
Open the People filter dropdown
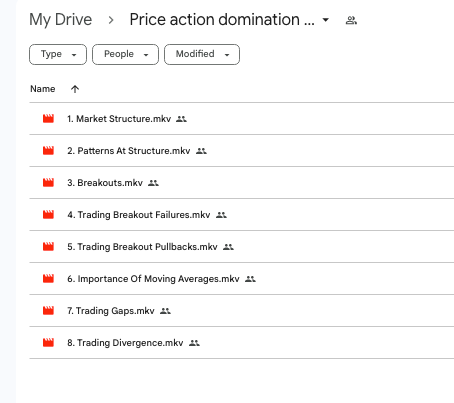point(125,54)
